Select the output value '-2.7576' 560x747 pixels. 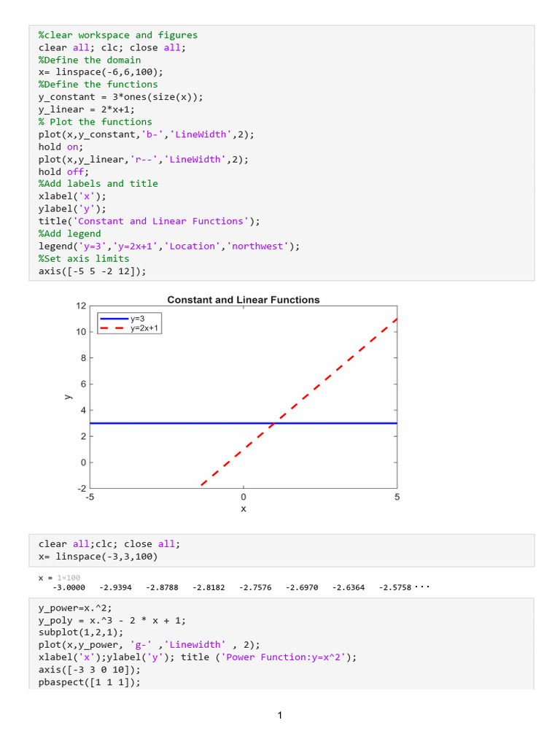pos(255,587)
